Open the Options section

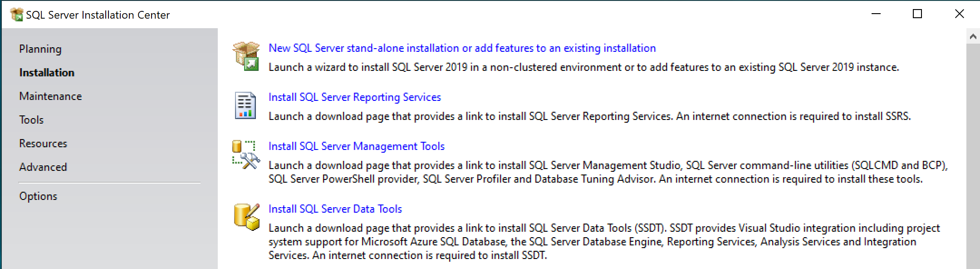tap(38, 196)
